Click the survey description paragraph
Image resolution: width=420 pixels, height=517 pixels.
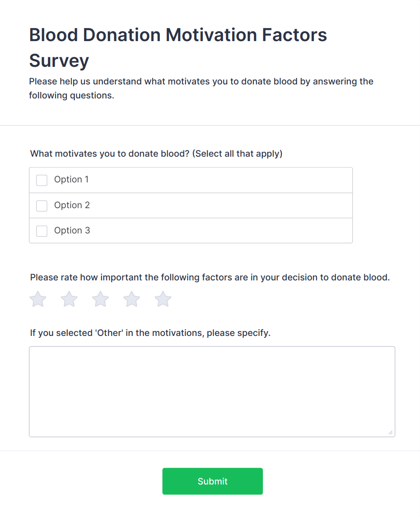pos(201,88)
